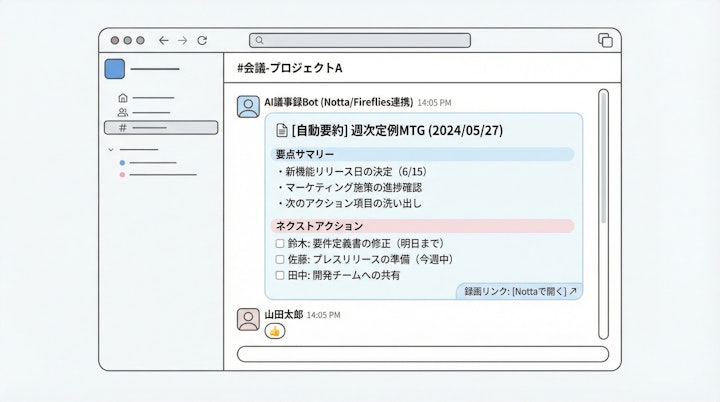
Task: Click the 山田太郎 sender name
Action: tap(284, 315)
